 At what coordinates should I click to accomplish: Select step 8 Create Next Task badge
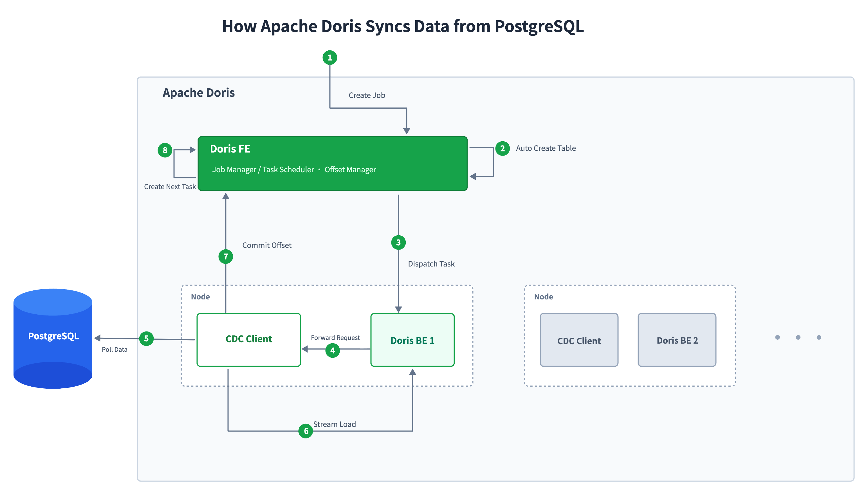tap(165, 150)
